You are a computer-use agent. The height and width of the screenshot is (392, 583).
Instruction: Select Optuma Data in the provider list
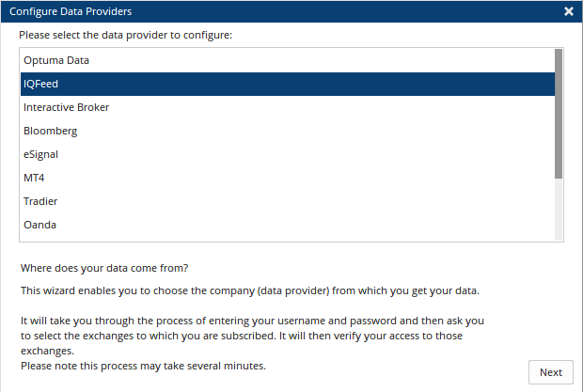[288, 60]
